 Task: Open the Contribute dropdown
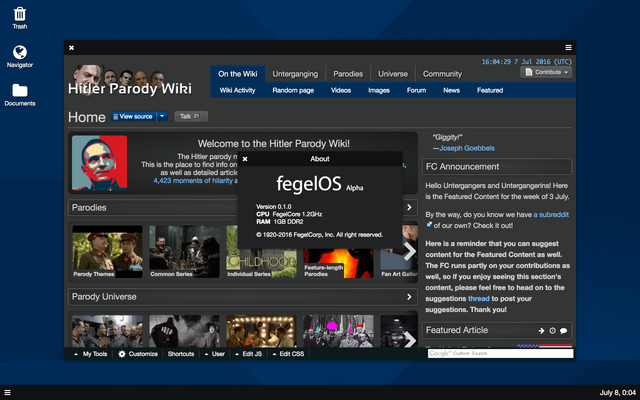[x=546, y=72]
